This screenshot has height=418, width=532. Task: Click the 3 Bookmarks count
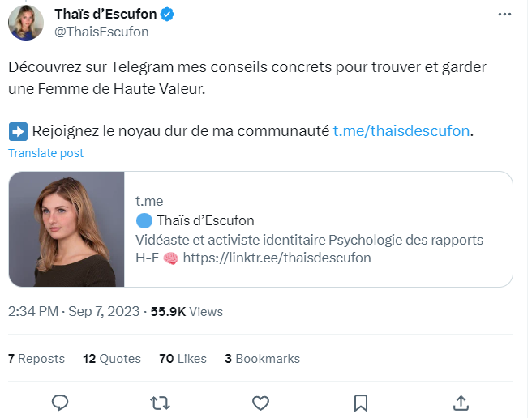pyautogui.click(x=262, y=358)
